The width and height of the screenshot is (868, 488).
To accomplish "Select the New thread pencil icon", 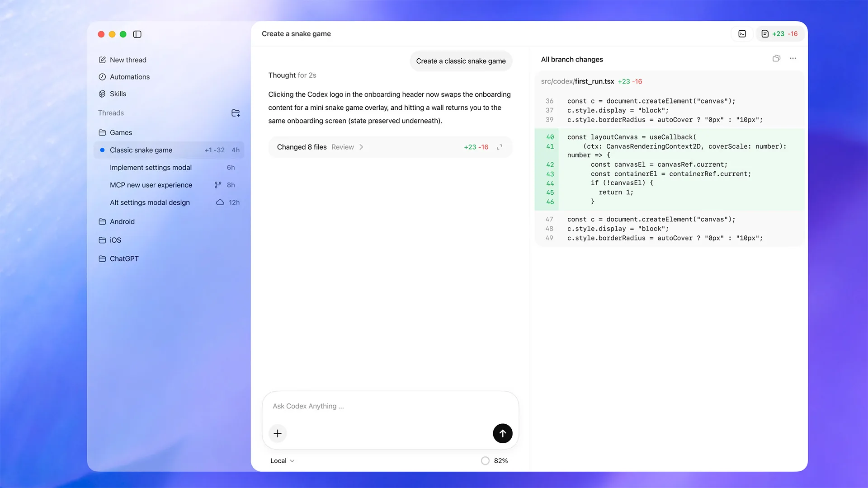I will tap(102, 59).
